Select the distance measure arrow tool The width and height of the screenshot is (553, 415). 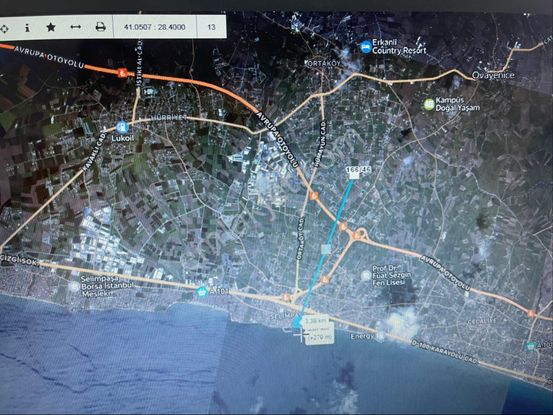click(x=75, y=27)
